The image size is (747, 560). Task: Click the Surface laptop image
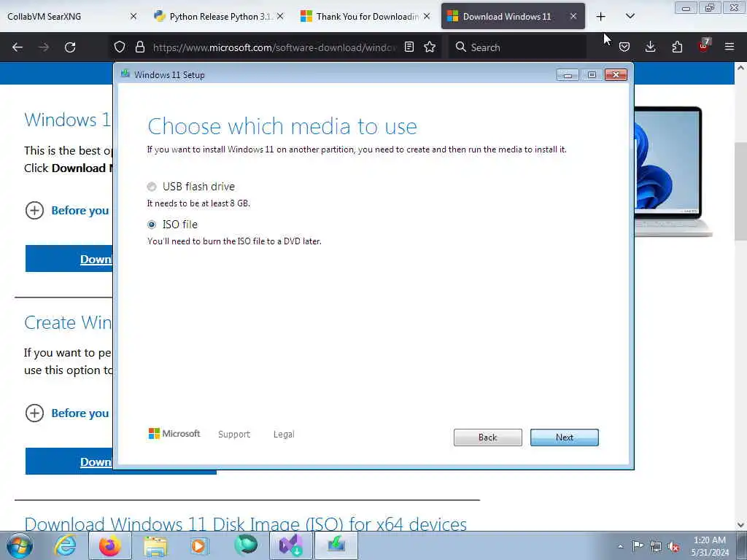point(673,171)
